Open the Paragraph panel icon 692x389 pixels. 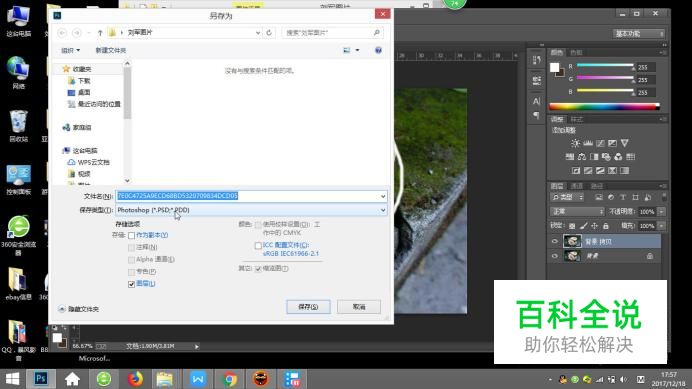coord(537,115)
